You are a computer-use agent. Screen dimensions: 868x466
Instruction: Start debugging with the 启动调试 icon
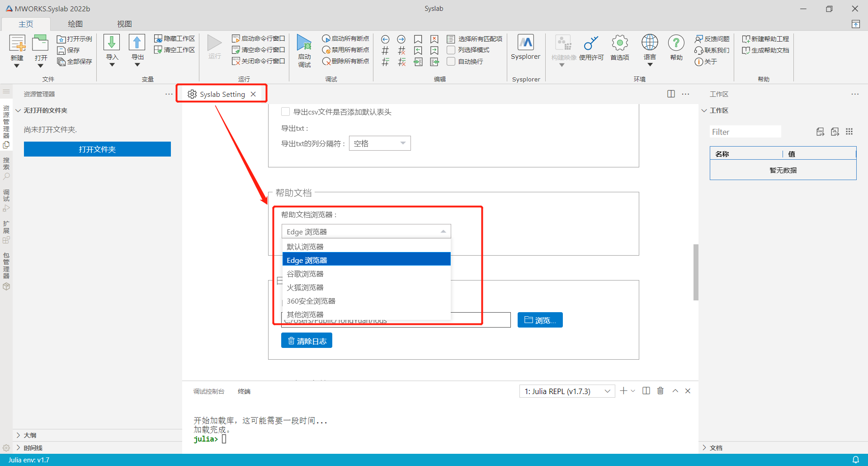coord(304,43)
